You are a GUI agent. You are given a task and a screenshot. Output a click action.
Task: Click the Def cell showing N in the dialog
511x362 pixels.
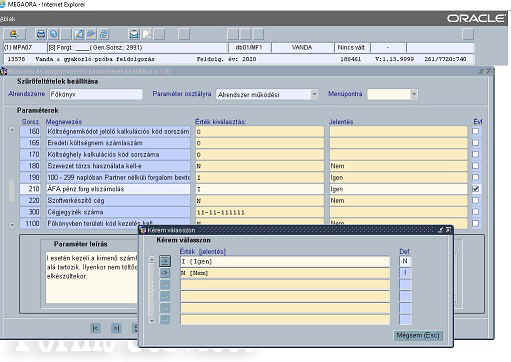[x=405, y=261]
